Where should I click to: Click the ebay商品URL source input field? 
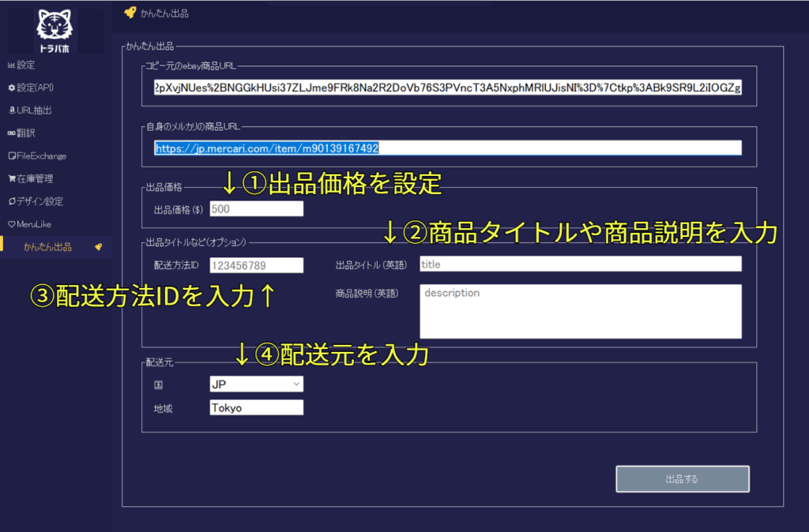pyautogui.click(x=447, y=87)
